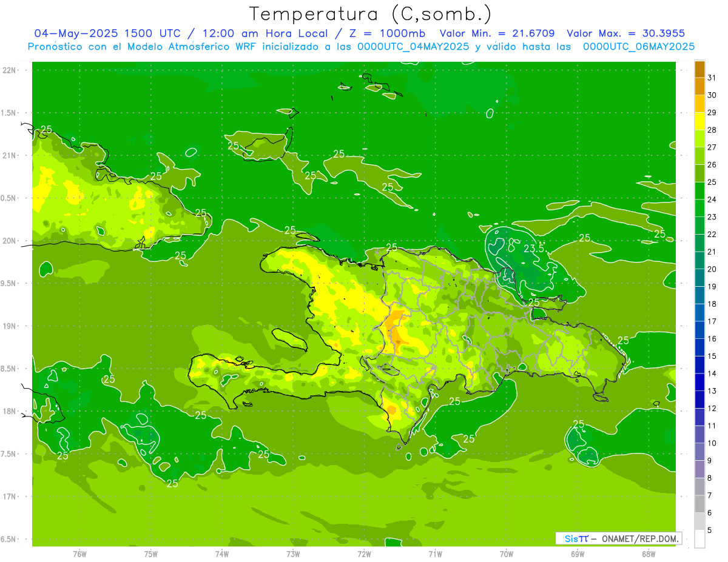Select the "Valor Min. = 21.6709" value
728x562 pixels.
[x=497, y=33]
